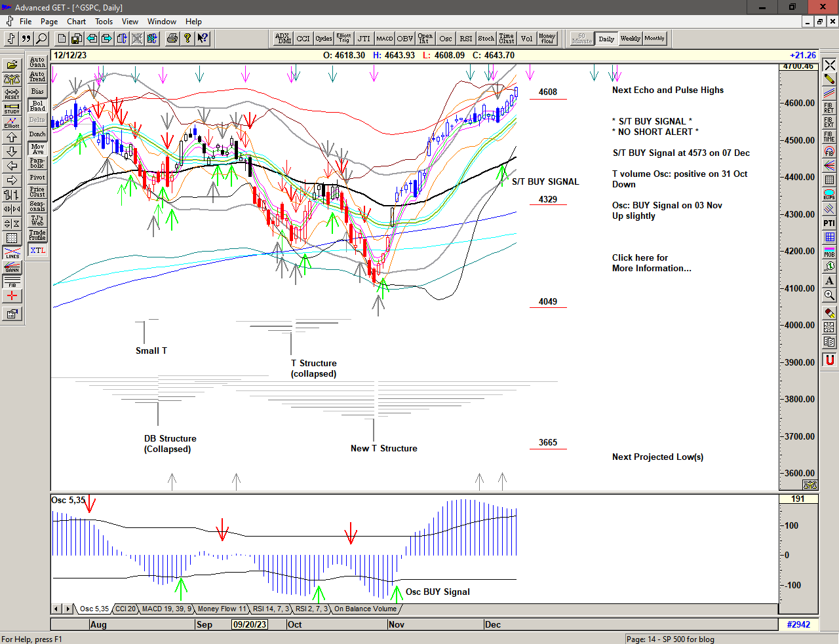This screenshot has height=644, width=839.
Task: Select the ELIPS ellipse tool
Action: (x=829, y=195)
